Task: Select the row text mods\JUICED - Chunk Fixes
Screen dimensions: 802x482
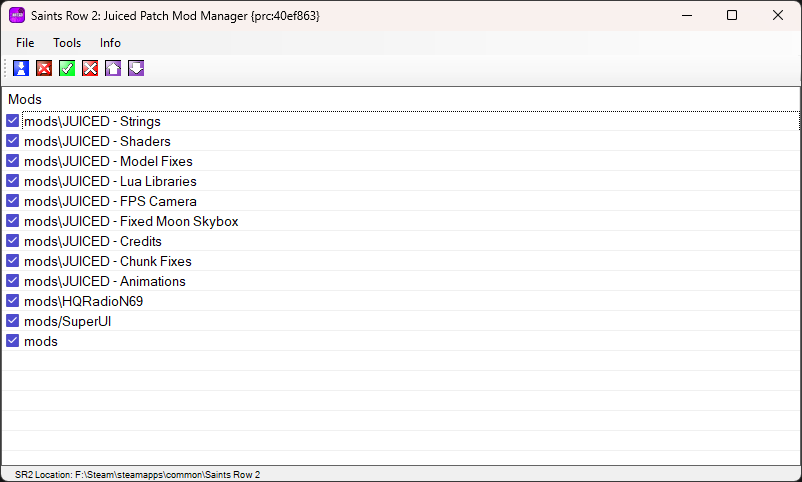Action: 107,261
